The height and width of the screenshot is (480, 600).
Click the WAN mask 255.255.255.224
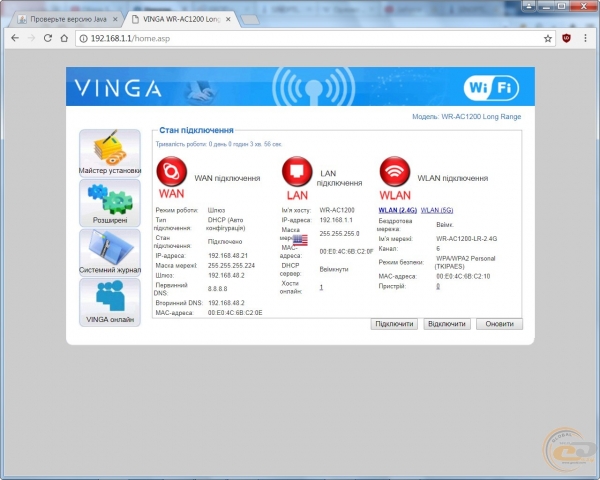(x=232, y=265)
